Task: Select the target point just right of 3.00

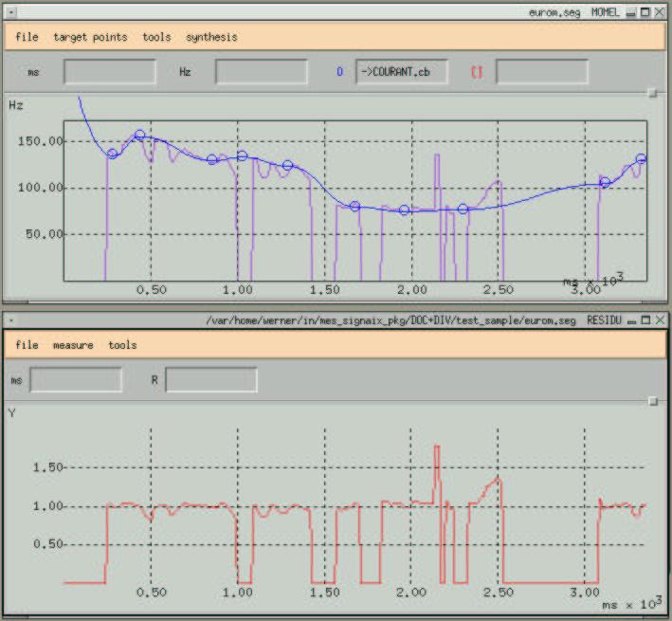Action: click(x=605, y=183)
